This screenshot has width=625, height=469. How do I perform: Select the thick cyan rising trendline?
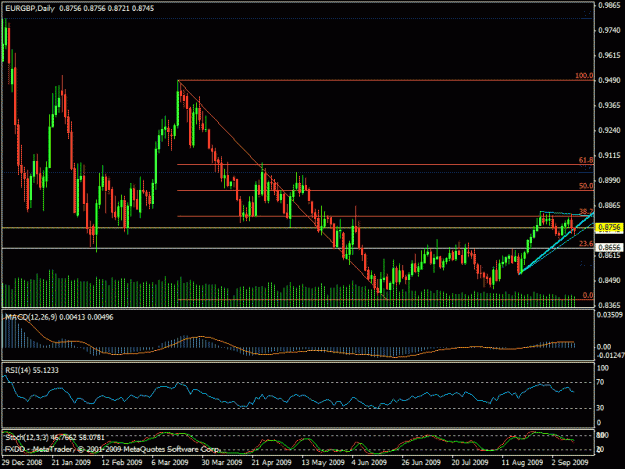tap(556, 243)
